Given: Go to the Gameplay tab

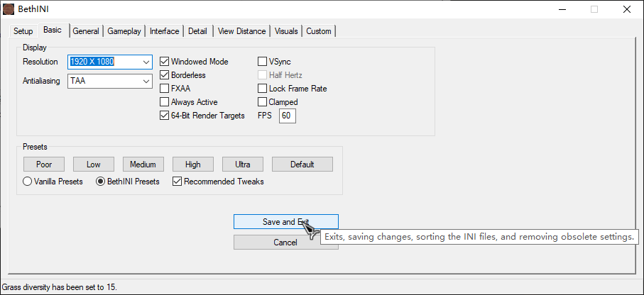Looking at the screenshot, I should coord(124,31).
